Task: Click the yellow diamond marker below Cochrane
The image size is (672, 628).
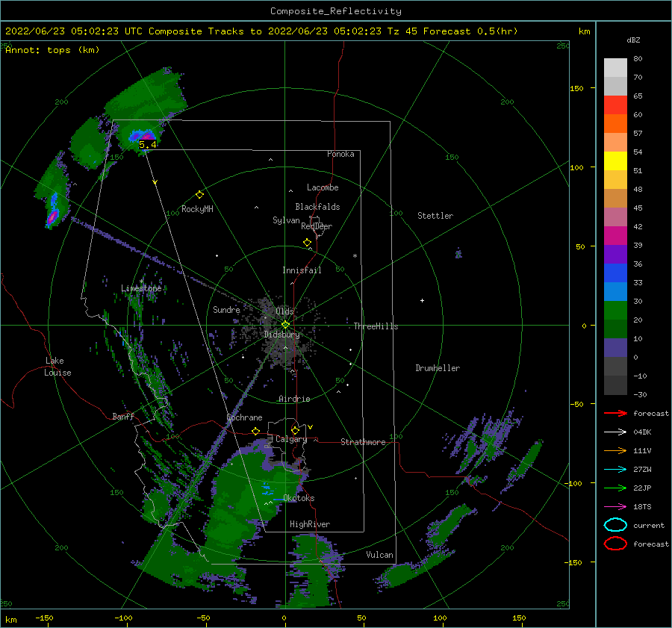Action: pos(256,432)
